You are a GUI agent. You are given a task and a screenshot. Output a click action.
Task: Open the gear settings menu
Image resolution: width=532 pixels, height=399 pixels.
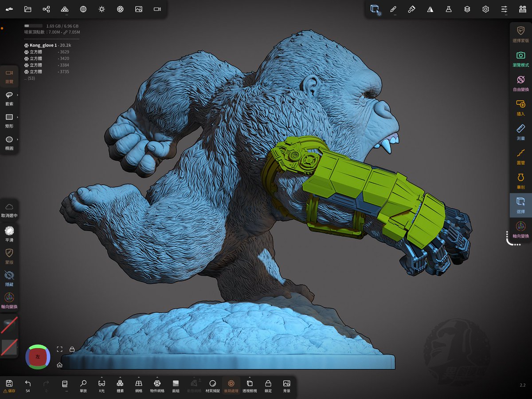(485, 9)
